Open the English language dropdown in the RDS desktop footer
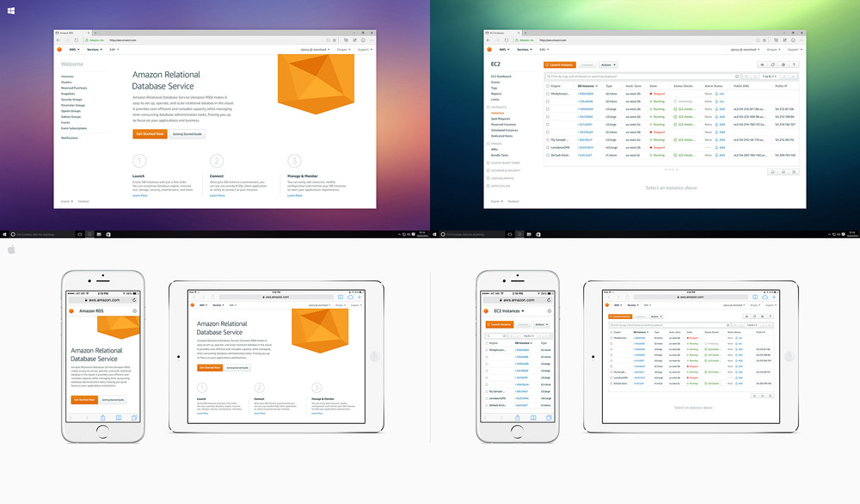 [67, 201]
